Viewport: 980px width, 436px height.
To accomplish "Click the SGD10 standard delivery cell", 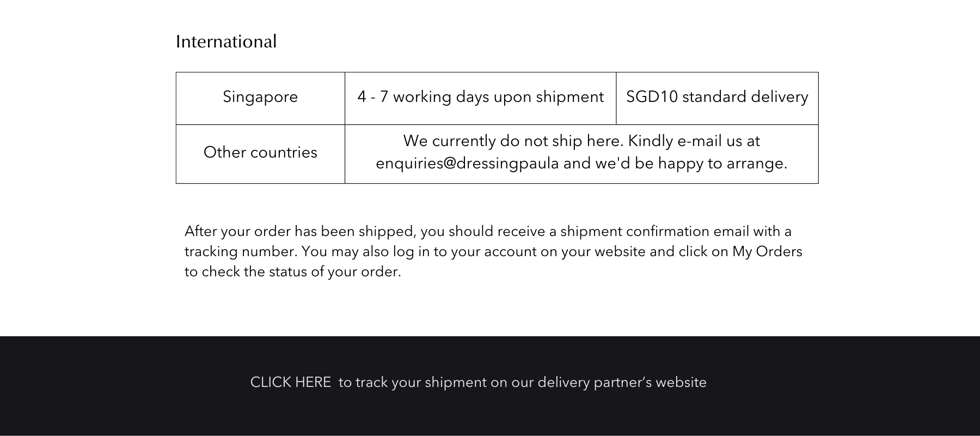I will point(717,97).
